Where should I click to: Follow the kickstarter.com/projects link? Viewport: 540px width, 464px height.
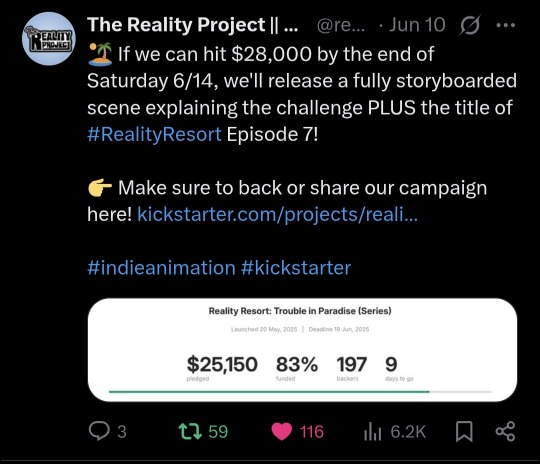pos(277,214)
